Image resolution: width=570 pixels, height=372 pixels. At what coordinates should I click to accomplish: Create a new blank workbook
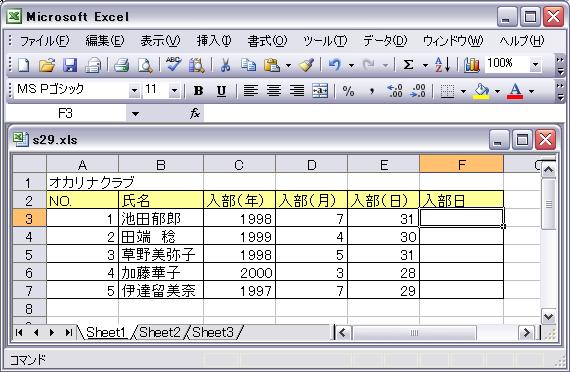pyautogui.click(x=24, y=65)
